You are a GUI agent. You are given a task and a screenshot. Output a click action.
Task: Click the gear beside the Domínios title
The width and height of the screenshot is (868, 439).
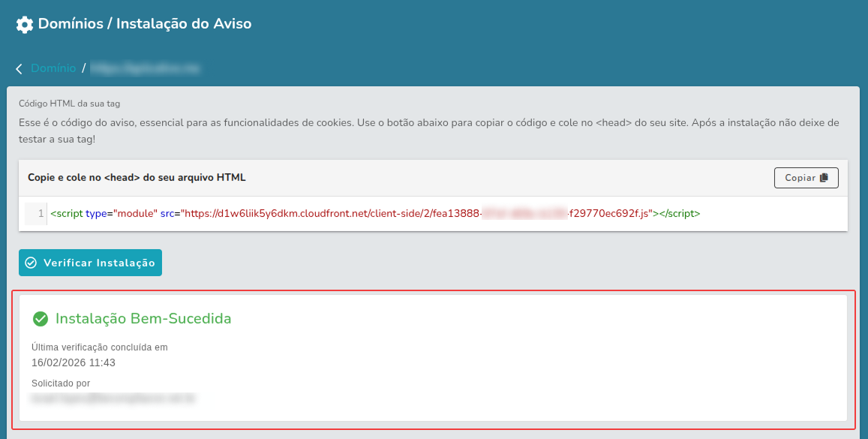click(23, 23)
